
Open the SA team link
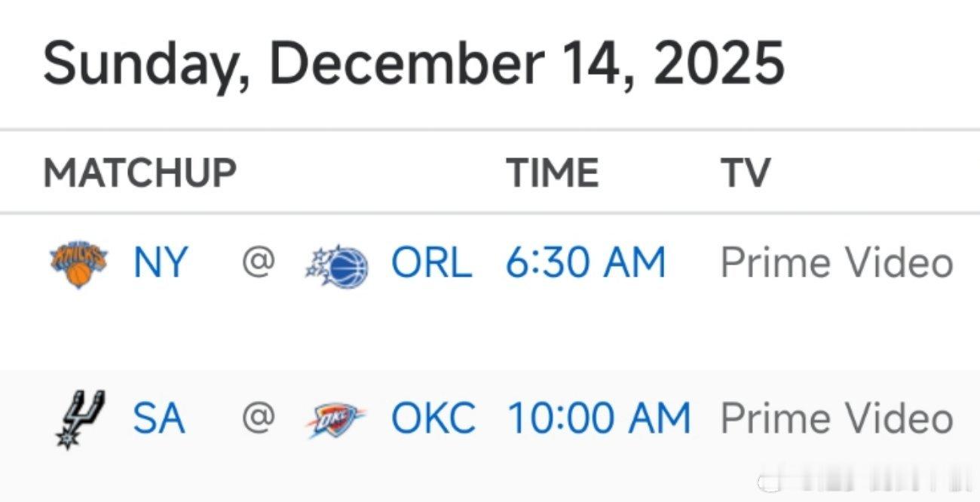158,418
